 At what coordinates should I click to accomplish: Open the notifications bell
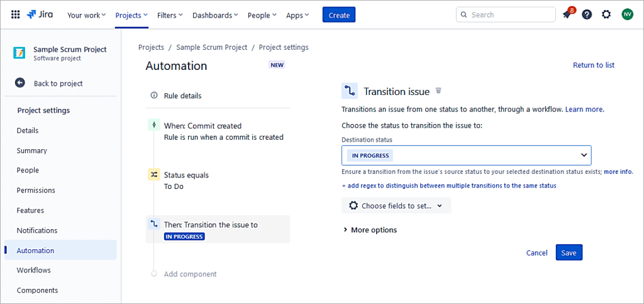(x=567, y=14)
